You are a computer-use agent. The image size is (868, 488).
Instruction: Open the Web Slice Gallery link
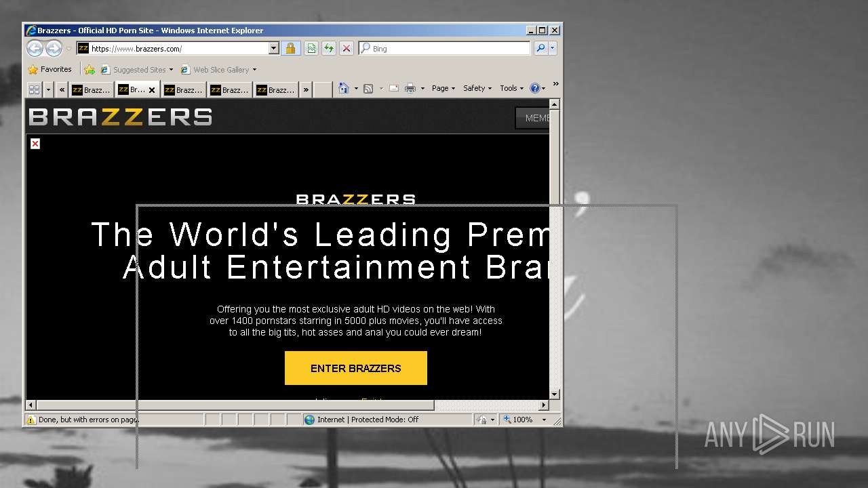click(218, 70)
